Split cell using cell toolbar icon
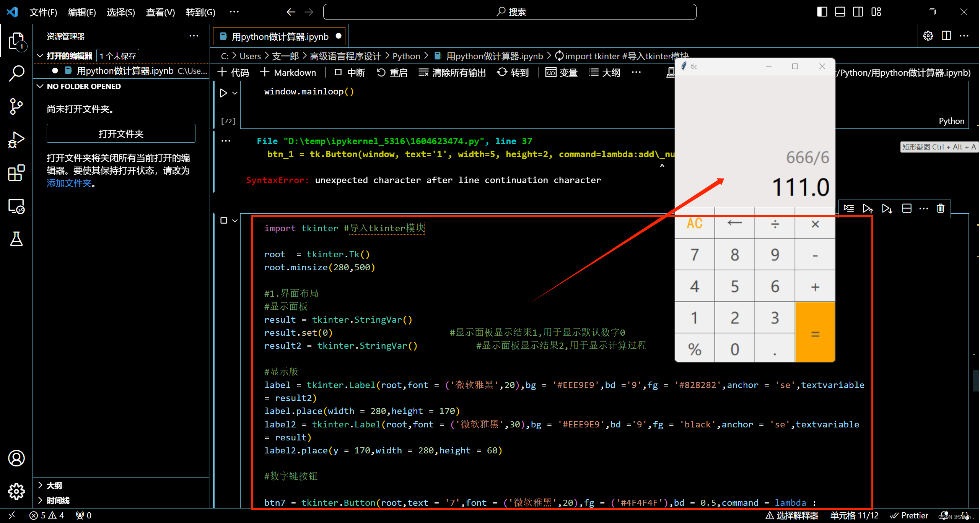This screenshot has height=523, width=980. tap(907, 208)
